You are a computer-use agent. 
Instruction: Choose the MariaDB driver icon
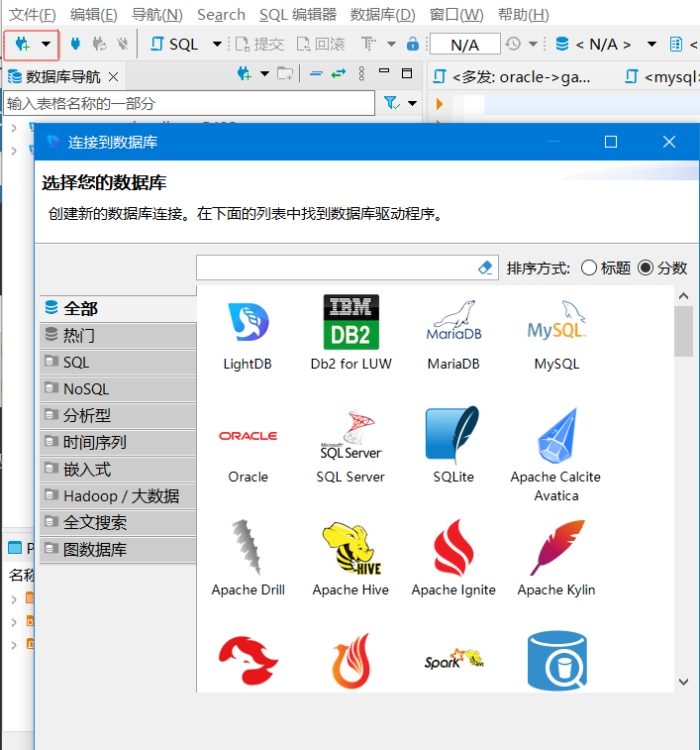453,321
